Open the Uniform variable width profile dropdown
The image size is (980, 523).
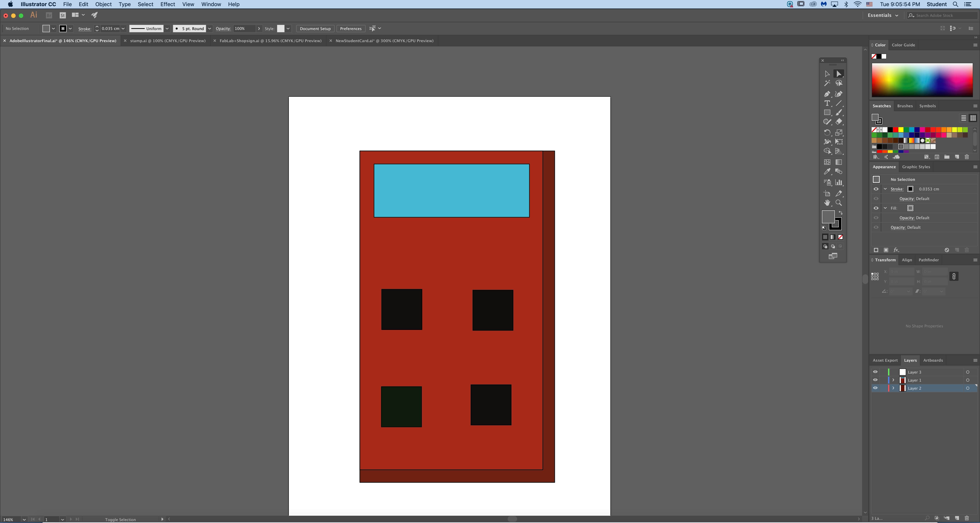tap(167, 29)
